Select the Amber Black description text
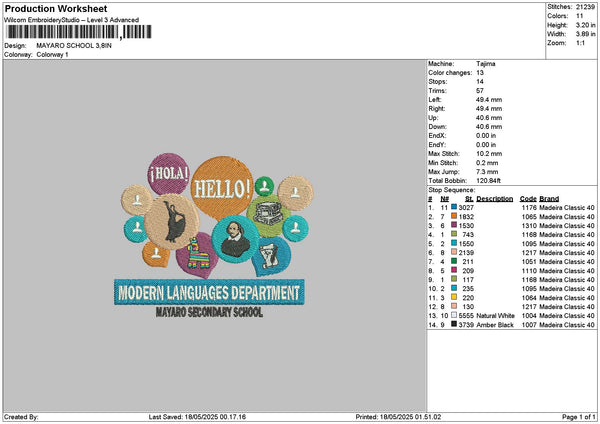The height and width of the screenshot is (424, 600). (x=494, y=325)
